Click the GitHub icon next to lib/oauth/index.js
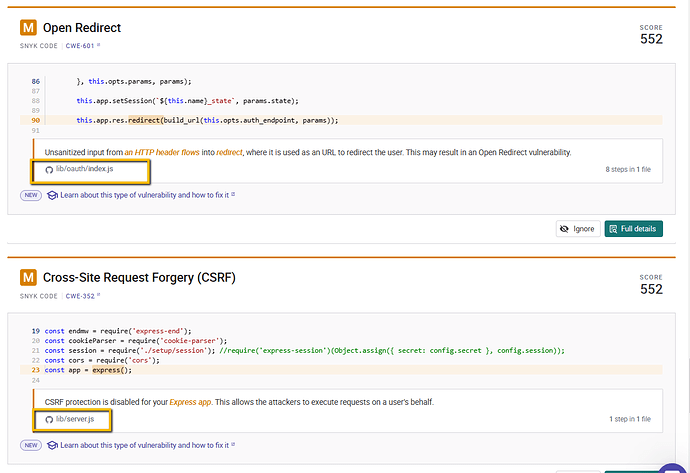 (x=49, y=169)
